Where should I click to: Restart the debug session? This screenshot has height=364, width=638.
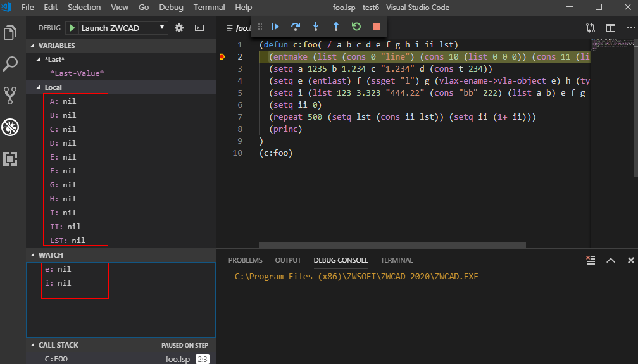point(356,27)
